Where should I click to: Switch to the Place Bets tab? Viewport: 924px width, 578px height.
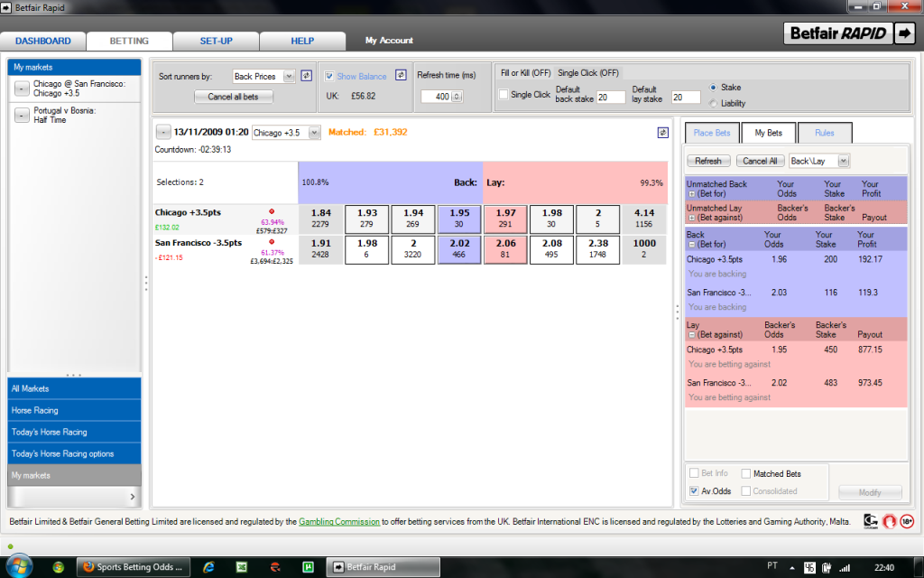pyautogui.click(x=711, y=133)
